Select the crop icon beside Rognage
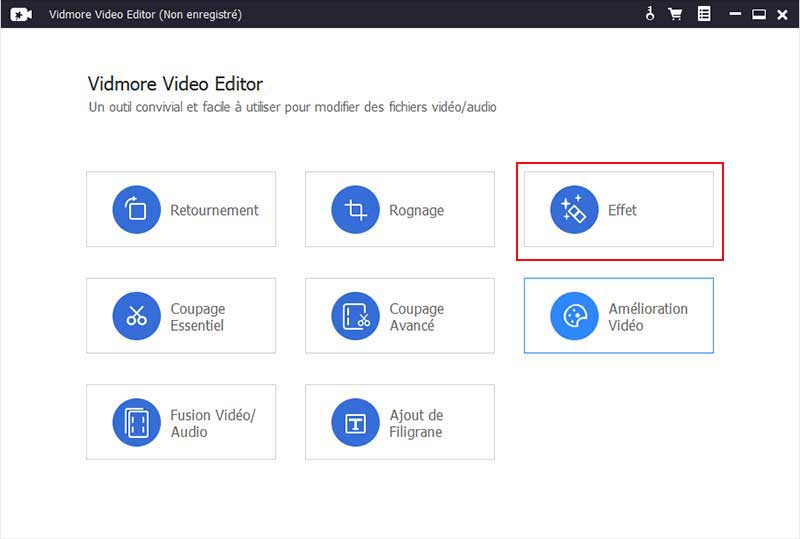The height and width of the screenshot is (539, 800). [x=355, y=210]
